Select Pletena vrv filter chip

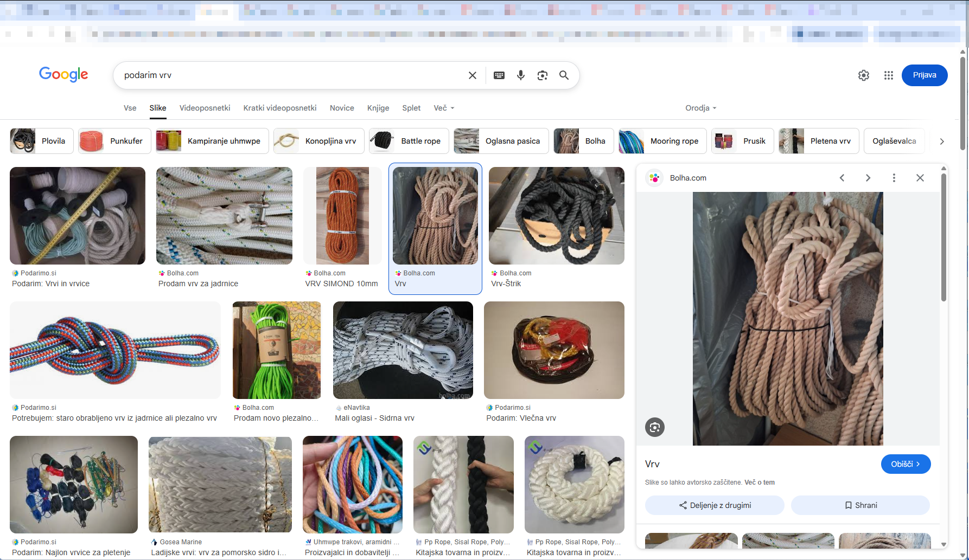819,141
